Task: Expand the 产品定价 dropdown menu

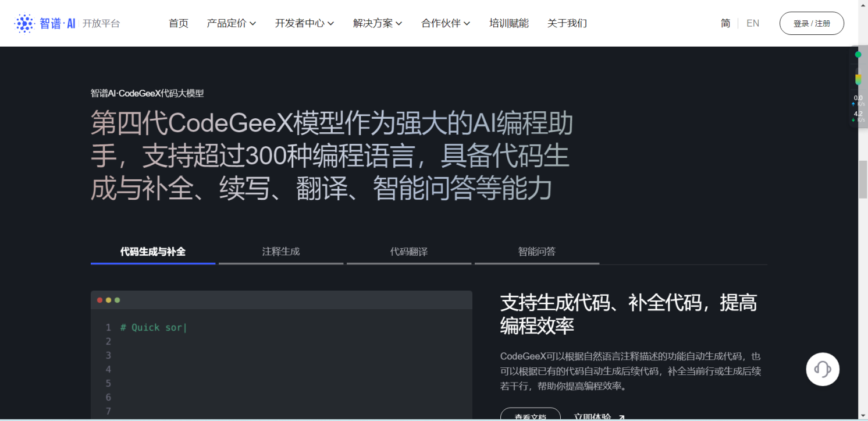Action: coord(231,23)
